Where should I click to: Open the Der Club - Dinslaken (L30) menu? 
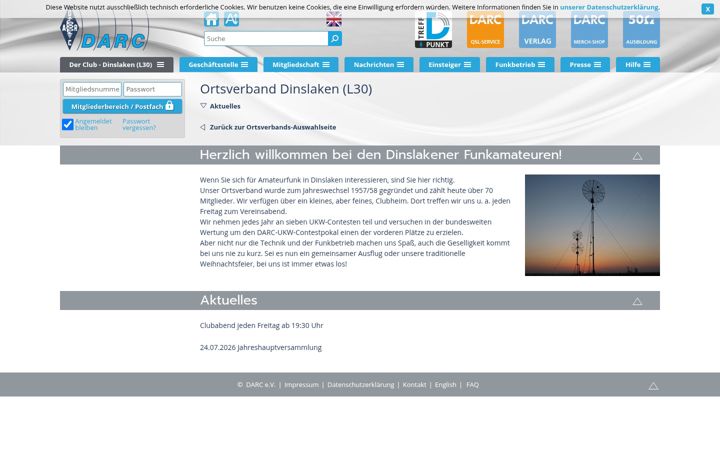pos(117,65)
